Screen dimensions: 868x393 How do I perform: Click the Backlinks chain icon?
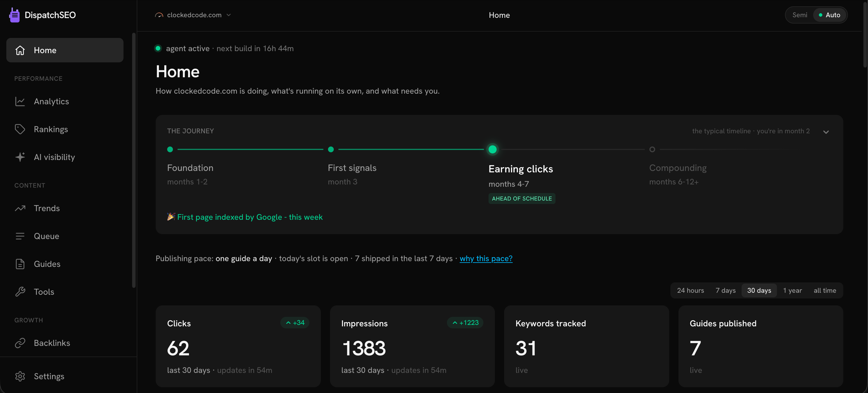[20, 343]
